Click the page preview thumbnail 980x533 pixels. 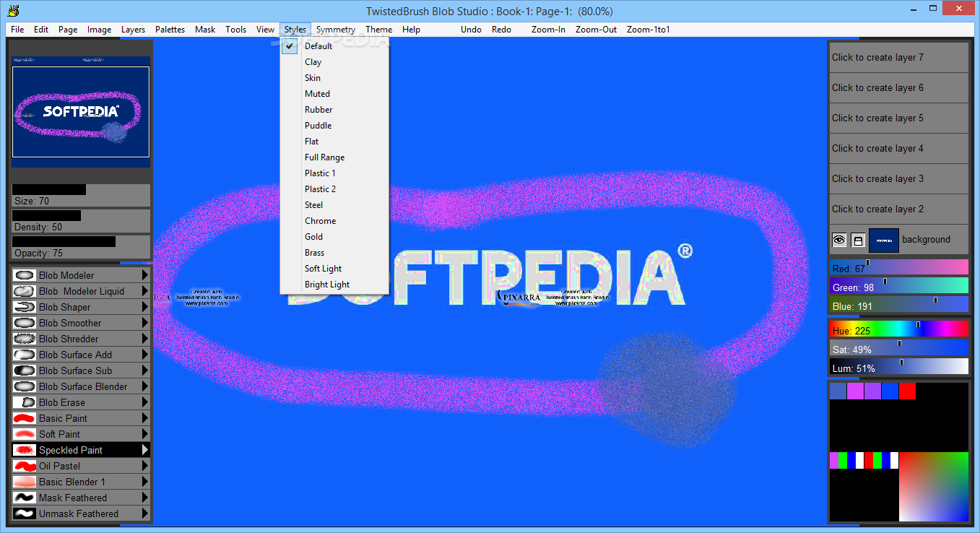[x=81, y=112]
